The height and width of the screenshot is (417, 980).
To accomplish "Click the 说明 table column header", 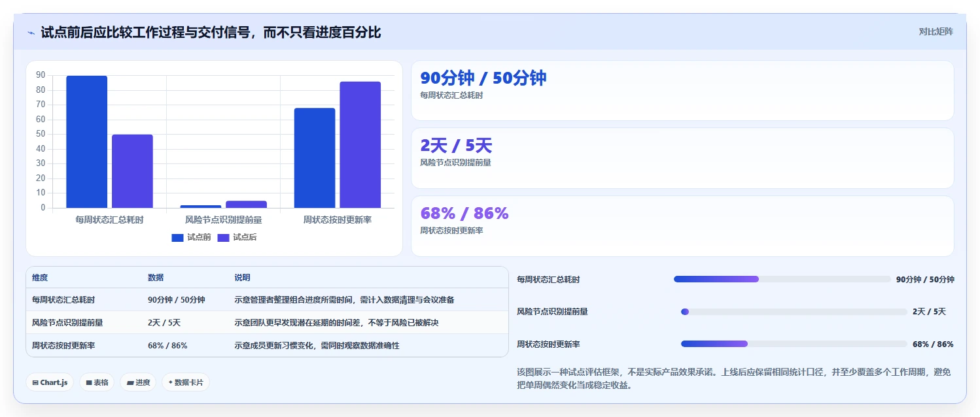I will tap(242, 278).
